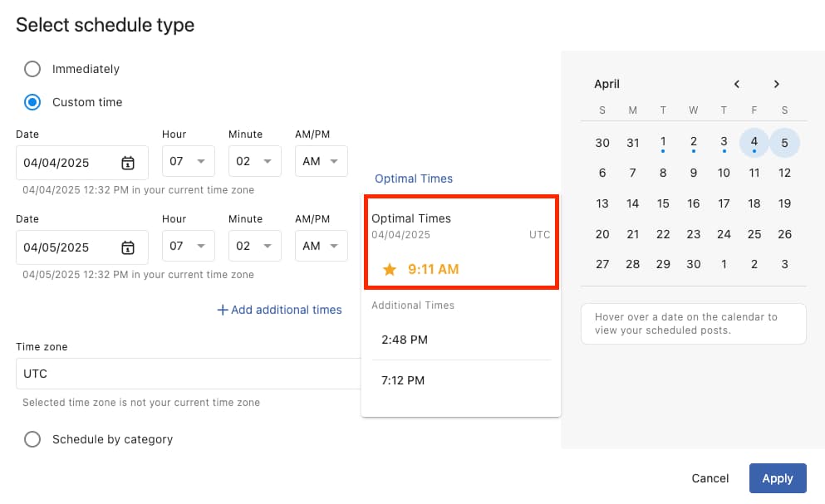
Task: Pick the 7:12 PM additional time
Action: pyautogui.click(x=403, y=380)
